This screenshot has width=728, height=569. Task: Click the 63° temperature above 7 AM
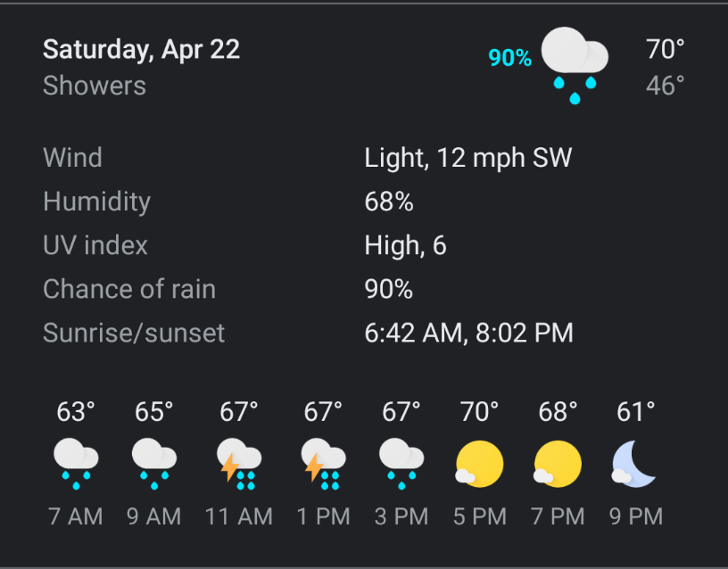(x=76, y=412)
